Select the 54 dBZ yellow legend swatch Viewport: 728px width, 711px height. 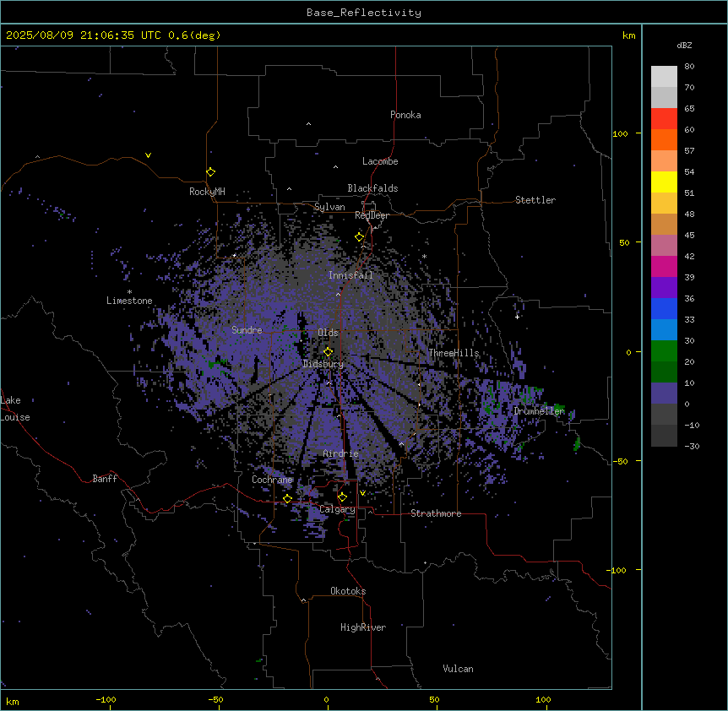pos(664,182)
